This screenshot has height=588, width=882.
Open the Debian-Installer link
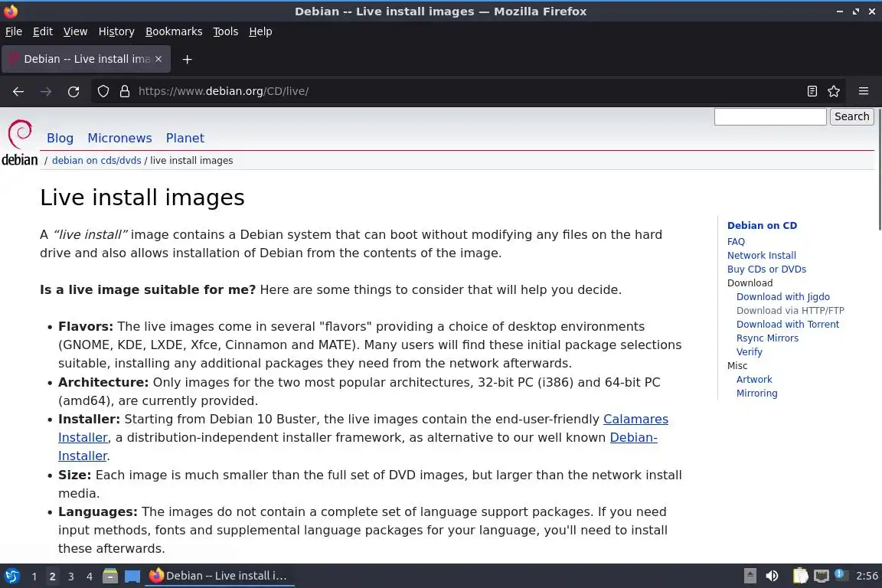click(633, 438)
